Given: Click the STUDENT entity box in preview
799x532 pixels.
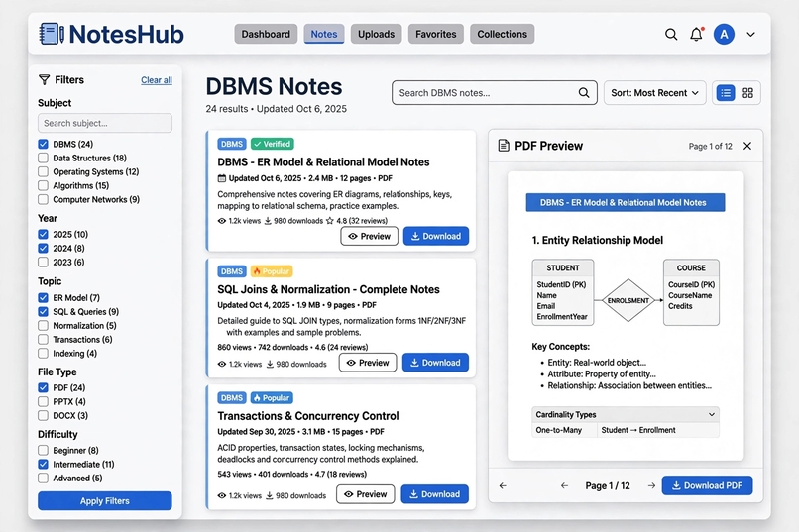Looking at the screenshot, I should pyautogui.click(x=563, y=292).
